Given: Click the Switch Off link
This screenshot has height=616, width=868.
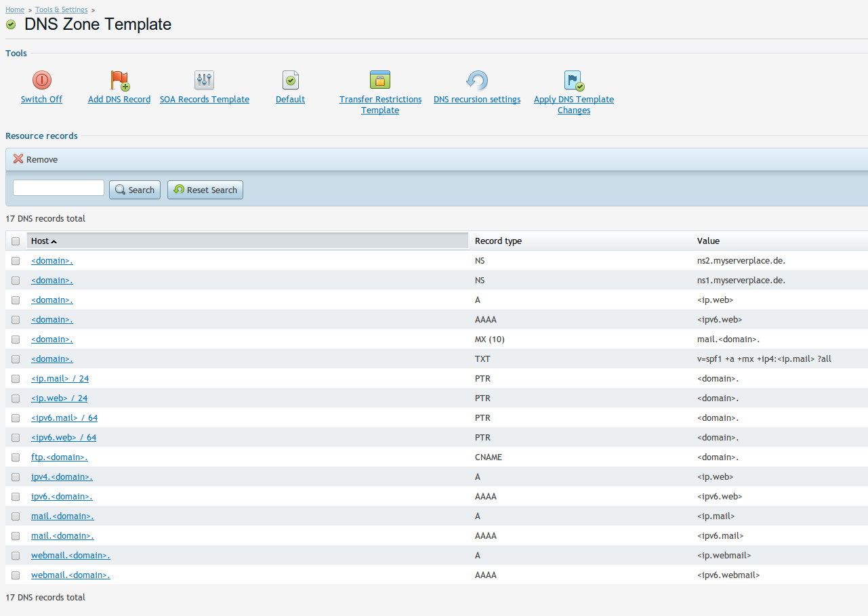Looking at the screenshot, I should 41,100.
